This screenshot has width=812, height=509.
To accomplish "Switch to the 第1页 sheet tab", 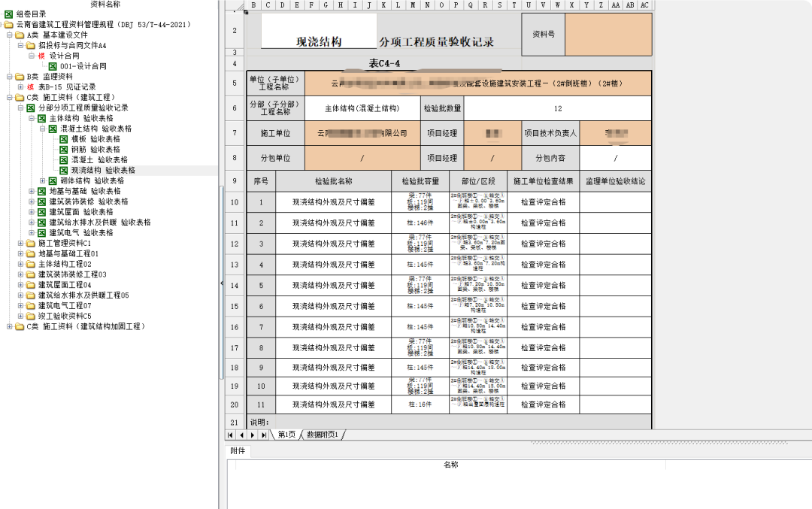I will point(286,435).
